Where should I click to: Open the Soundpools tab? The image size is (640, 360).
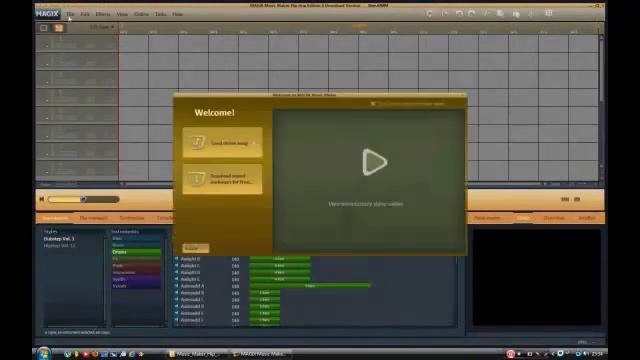55,218
